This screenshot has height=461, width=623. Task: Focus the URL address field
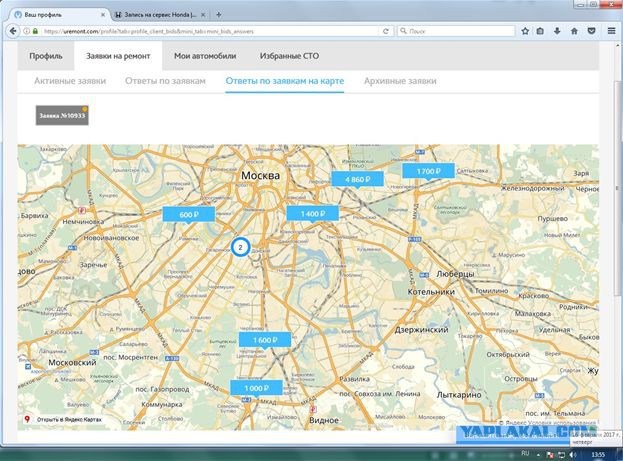pos(211,31)
